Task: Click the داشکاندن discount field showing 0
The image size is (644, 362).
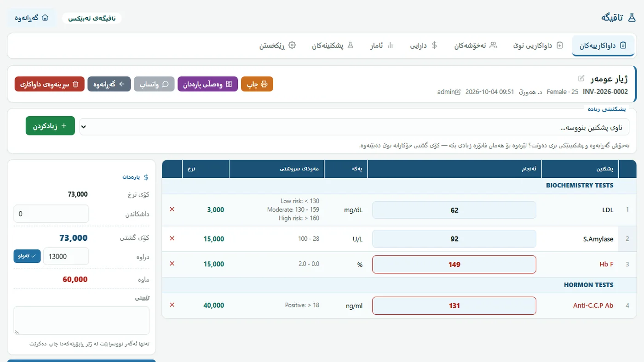Action: tap(52, 214)
